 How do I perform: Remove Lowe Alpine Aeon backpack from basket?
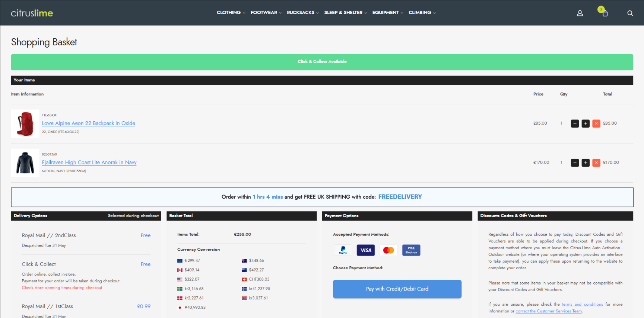point(596,123)
